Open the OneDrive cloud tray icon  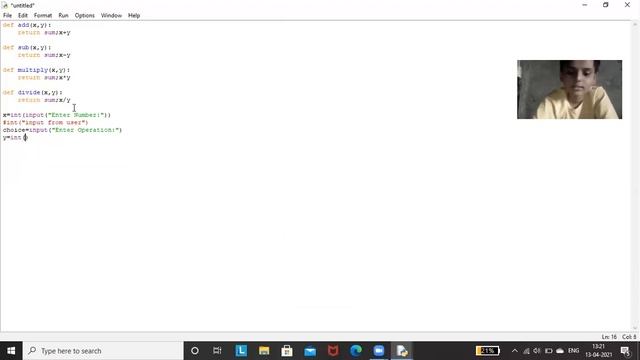[x=560, y=351]
